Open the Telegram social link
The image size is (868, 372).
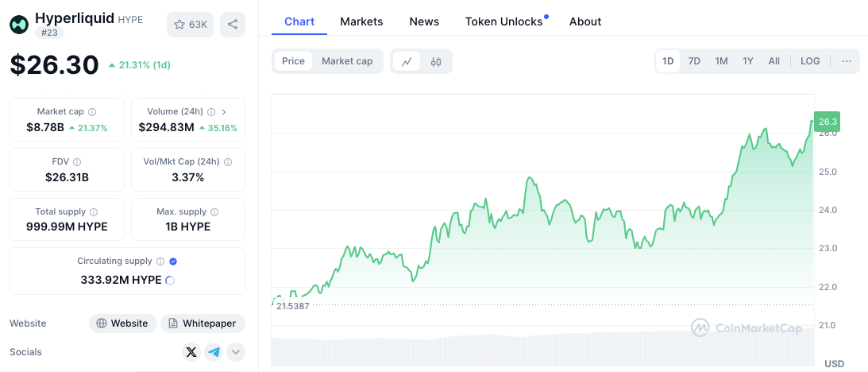point(214,352)
